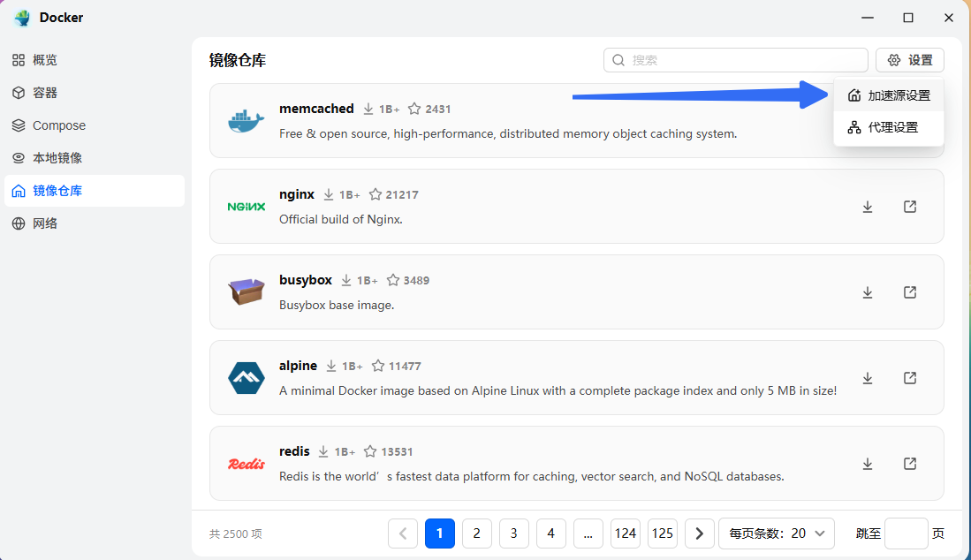Screen dimensions: 971x560
Task: Open the 设置 settings button
Action: (910, 60)
